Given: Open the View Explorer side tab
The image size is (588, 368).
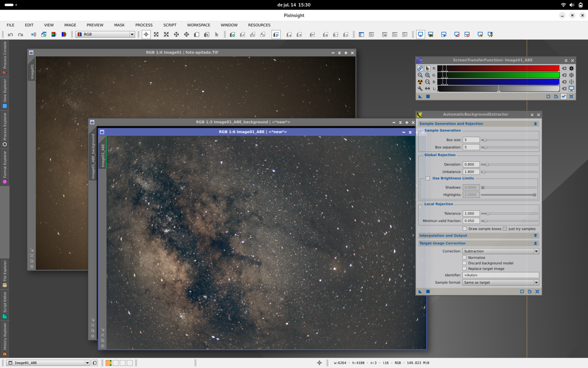Looking at the screenshot, I should pos(5,94).
